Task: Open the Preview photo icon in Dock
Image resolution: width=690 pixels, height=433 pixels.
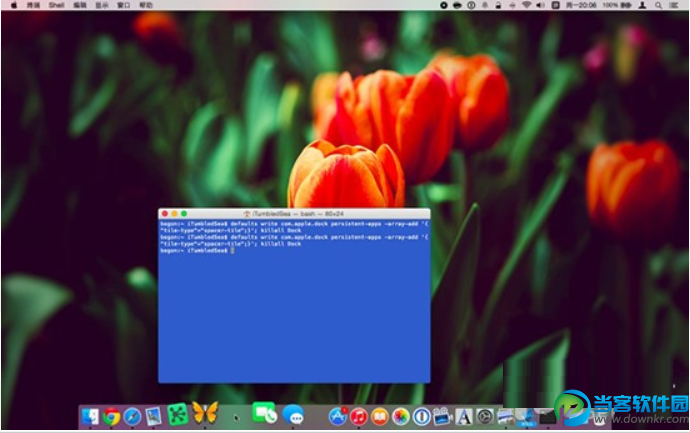Action: pos(154,417)
